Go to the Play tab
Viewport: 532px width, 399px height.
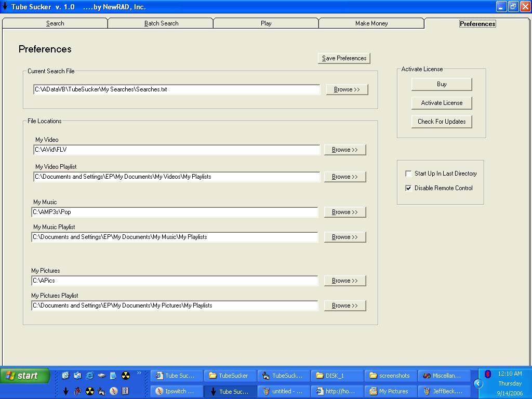point(266,23)
